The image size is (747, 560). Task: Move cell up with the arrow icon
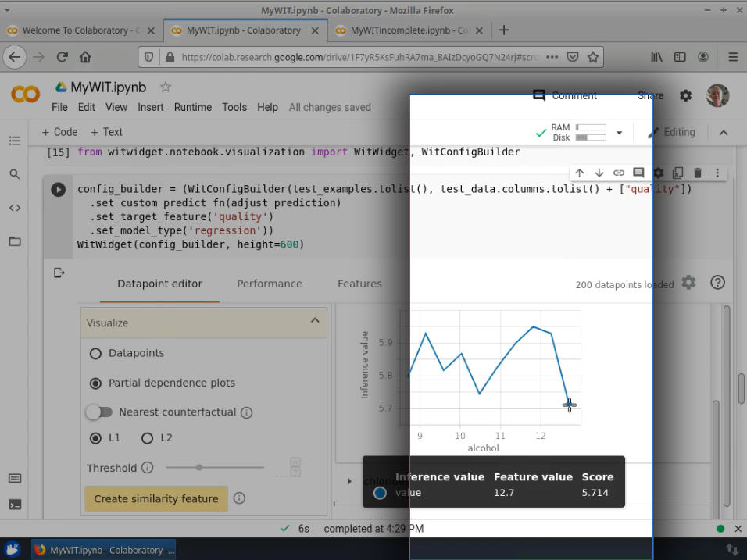[x=579, y=173]
